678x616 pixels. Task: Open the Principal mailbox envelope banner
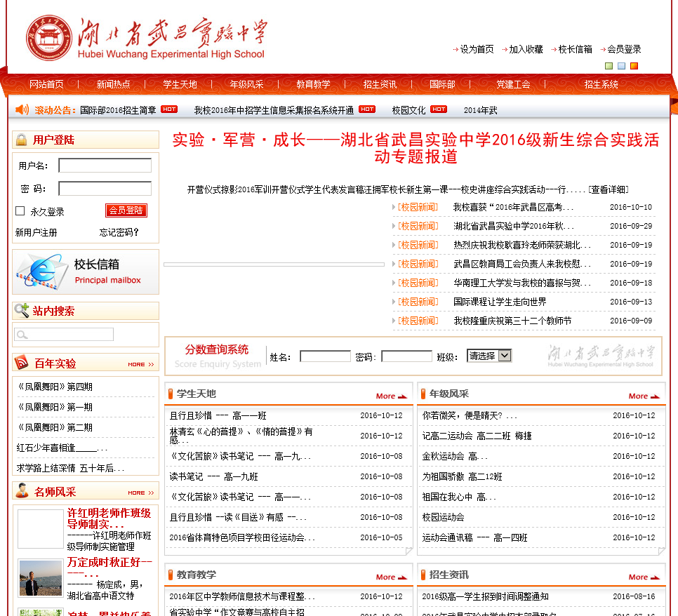coord(86,272)
